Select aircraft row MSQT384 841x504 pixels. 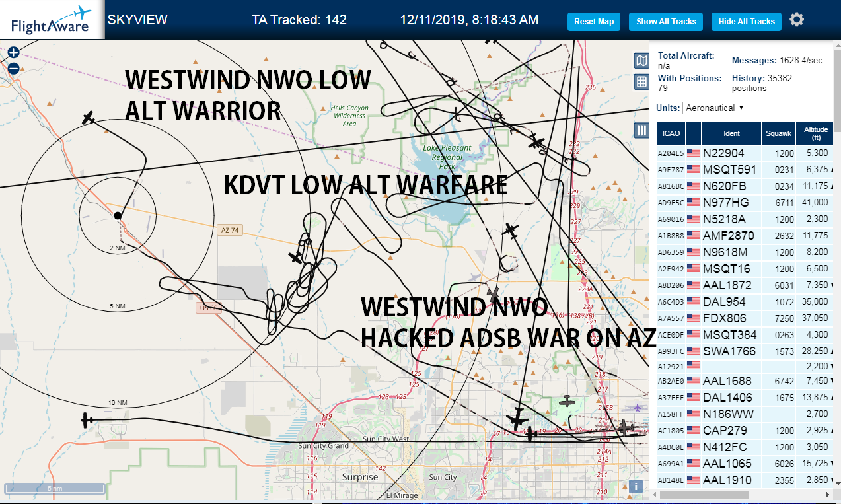[746, 335]
